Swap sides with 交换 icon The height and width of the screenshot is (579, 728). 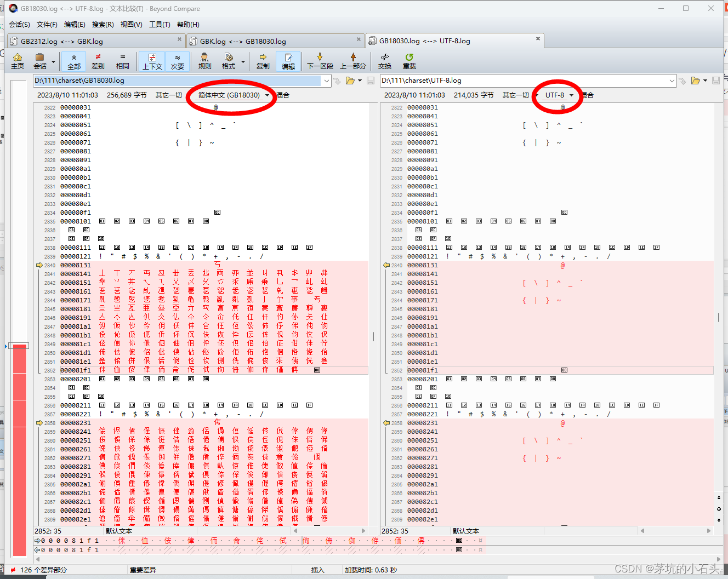click(385, 61)
